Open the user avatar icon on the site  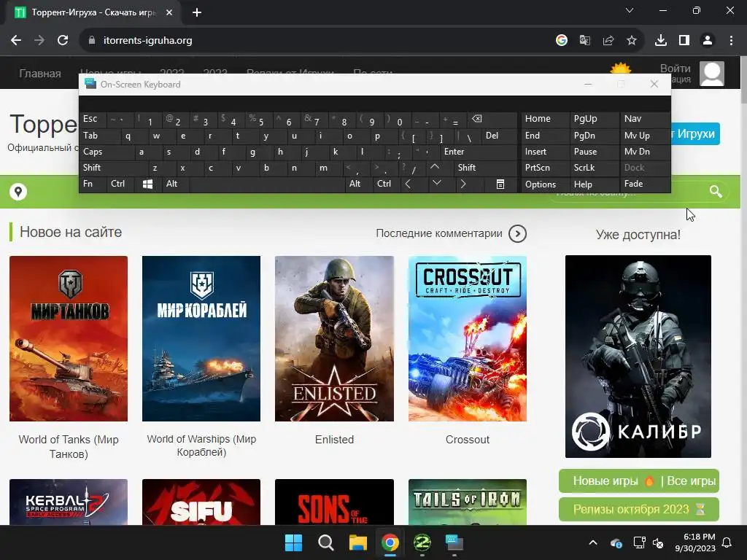tap(712, 74)
